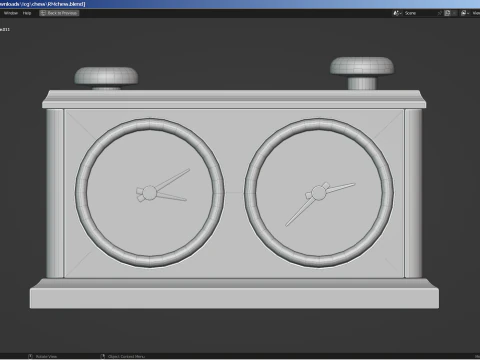Click the view layer name field
The width and height of the screenshot is (480, 360).
(x=476, y=13)
